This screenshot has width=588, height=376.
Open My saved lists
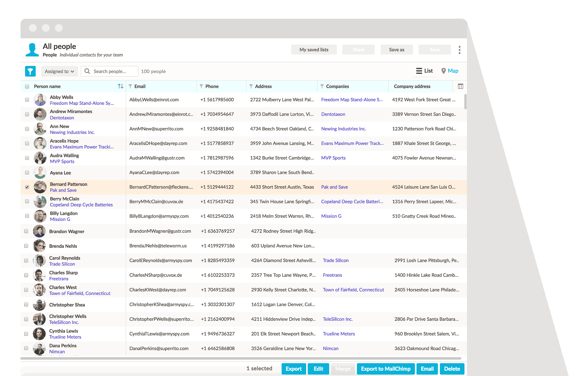coord(314,50)
